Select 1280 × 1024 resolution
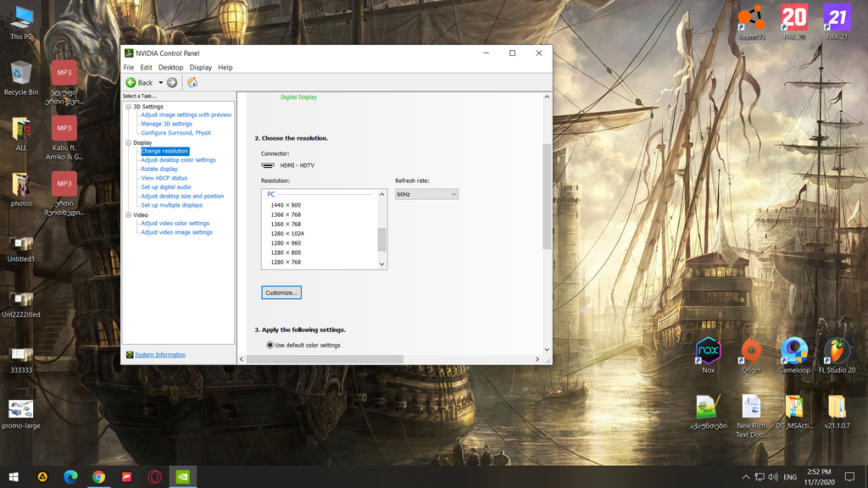 click(x=287, y=234)
